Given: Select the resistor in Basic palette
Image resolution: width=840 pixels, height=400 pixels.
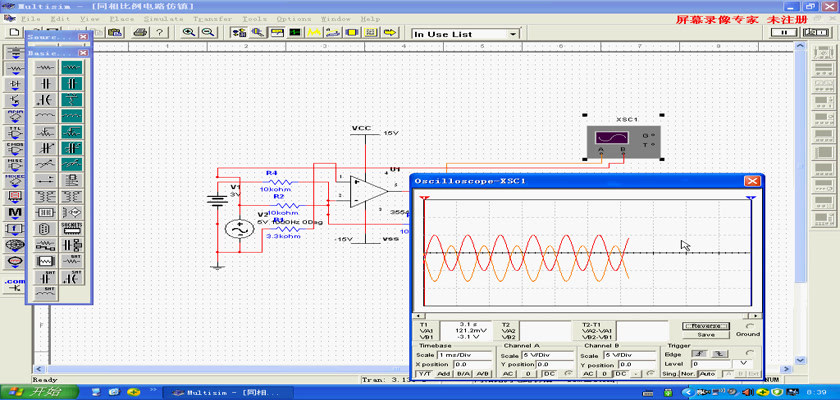Looking at the screenshot, I should coord(45,67).
